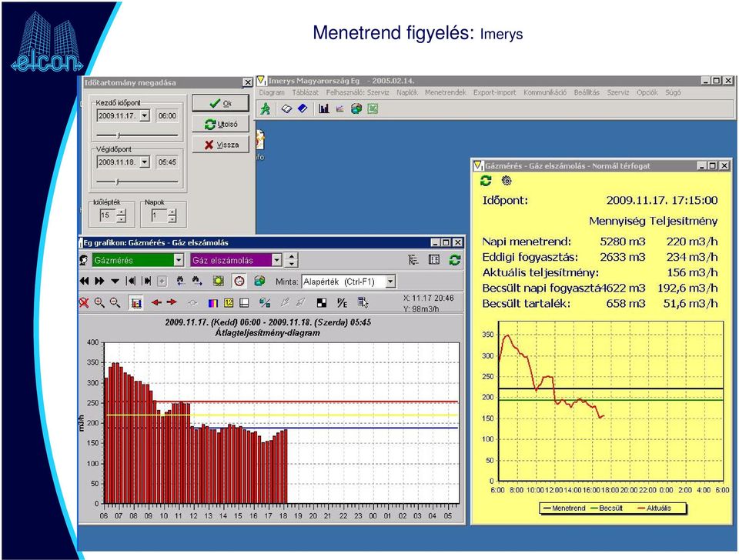Confirm the time range with Ok
This screenshot has height=560, width=739.
(220, 103)
